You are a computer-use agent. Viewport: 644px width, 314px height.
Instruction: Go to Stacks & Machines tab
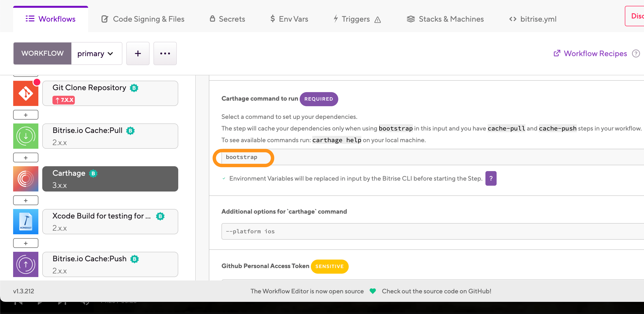click(445, 19)
